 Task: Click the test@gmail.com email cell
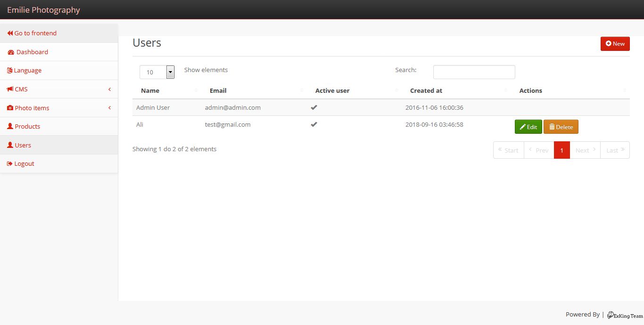pos(228,124)
